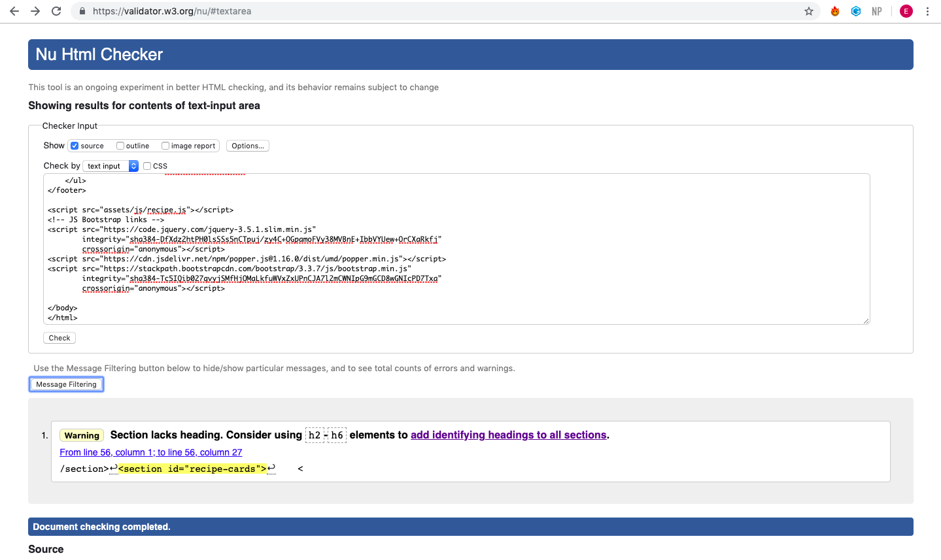Screen dimensions: 941x560
Task: Uncheck the source checkbox
Action: (x=75, y=146)
